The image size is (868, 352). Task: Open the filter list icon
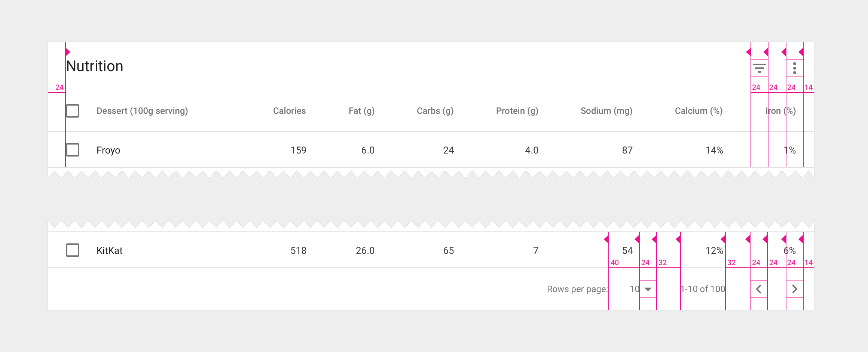[x=759, y=68]
